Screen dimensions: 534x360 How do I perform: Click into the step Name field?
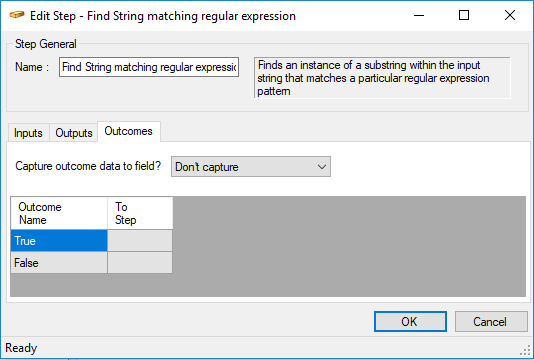[149, 67]
